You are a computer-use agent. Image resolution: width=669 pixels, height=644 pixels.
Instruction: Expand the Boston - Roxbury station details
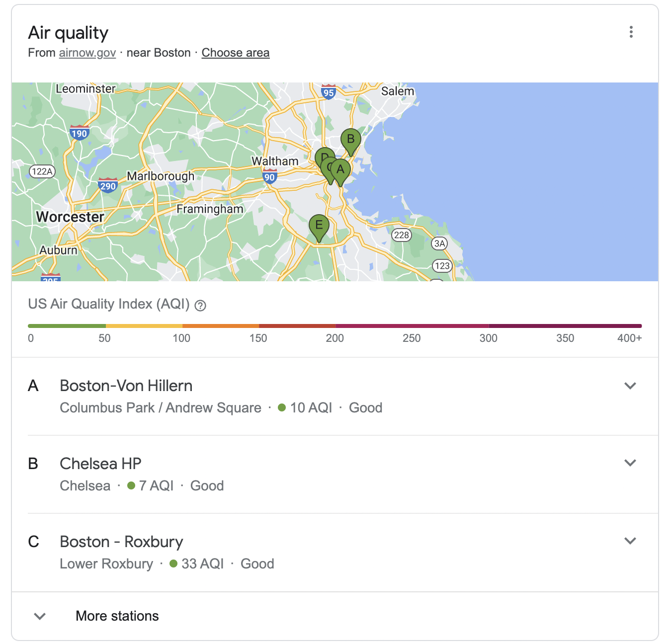[630, 541]
